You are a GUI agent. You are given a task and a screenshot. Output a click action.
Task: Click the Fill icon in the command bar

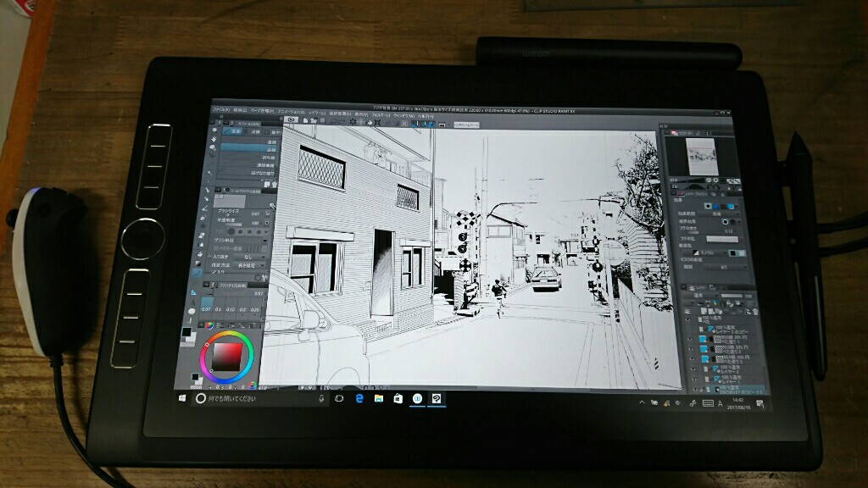(369, 122)
